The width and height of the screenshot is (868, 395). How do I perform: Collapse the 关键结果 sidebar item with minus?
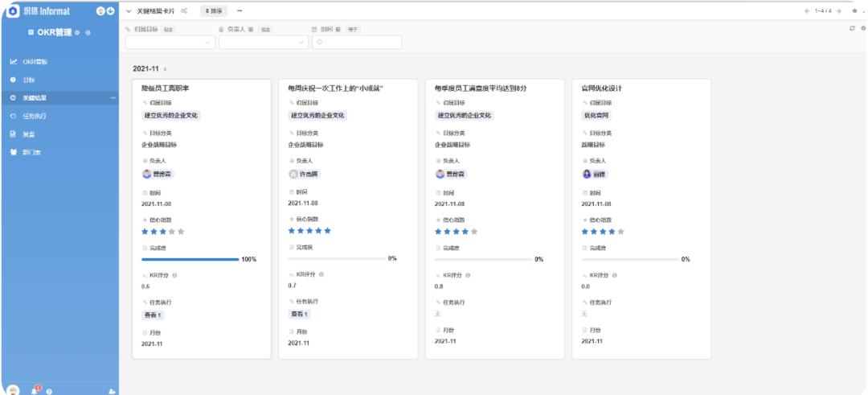click(113, 98)
